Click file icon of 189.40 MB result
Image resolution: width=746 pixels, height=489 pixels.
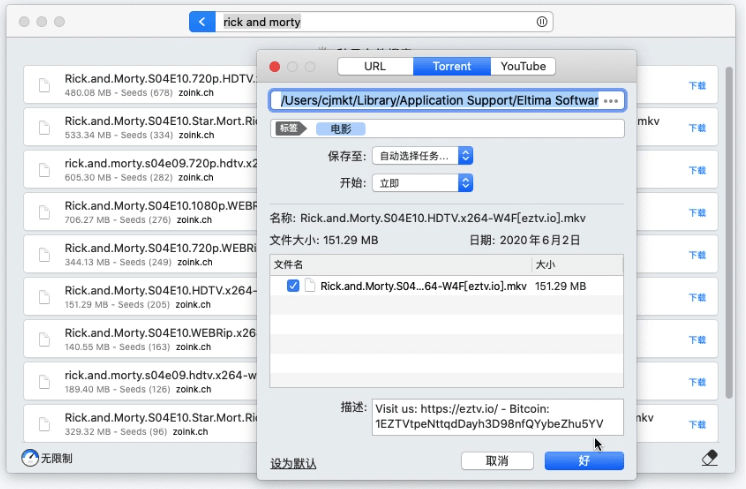click(44, 381)
